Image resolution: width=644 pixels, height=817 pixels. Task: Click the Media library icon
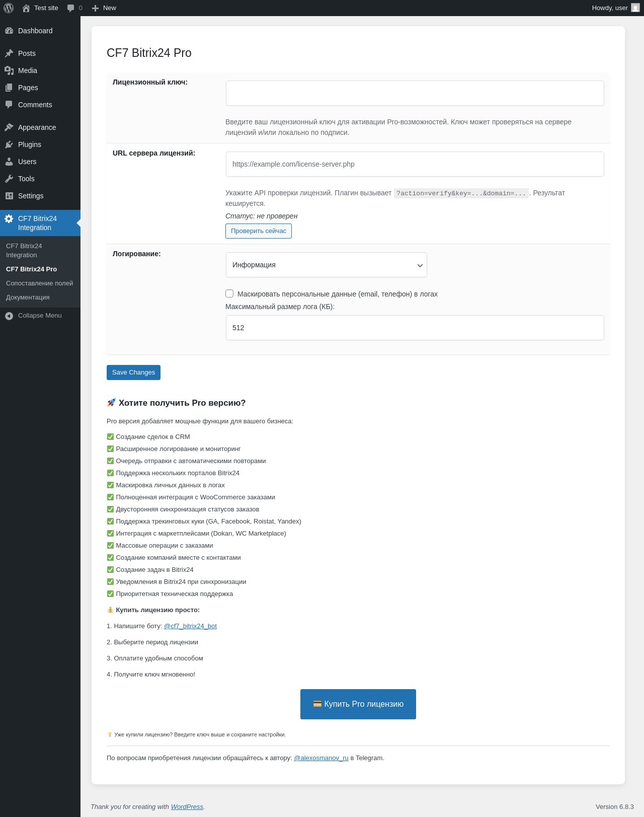point(9,70)
